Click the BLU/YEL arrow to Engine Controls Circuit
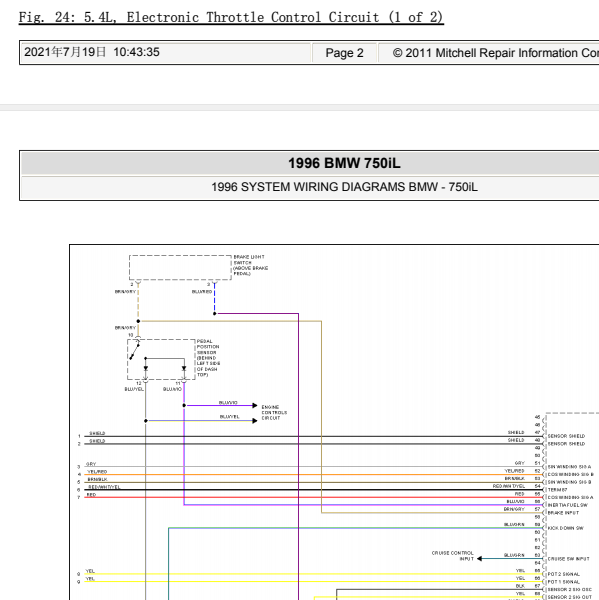Screen dimensions: 599x600 click(201, 421)
